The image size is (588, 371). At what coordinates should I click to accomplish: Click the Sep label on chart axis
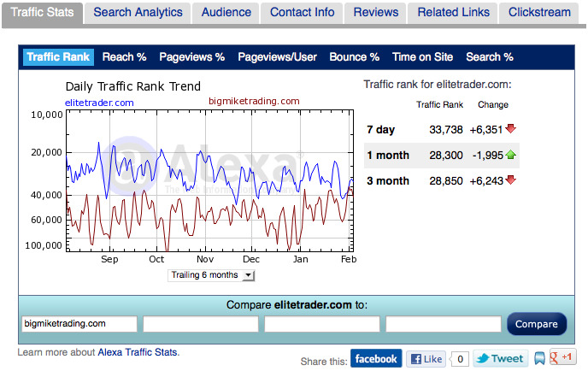[x=109, y=259]
